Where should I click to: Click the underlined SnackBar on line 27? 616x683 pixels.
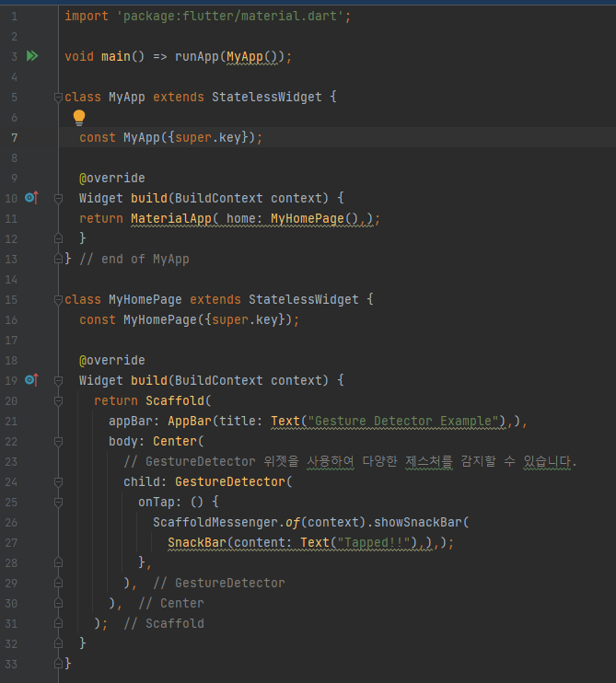pos(197,542)
